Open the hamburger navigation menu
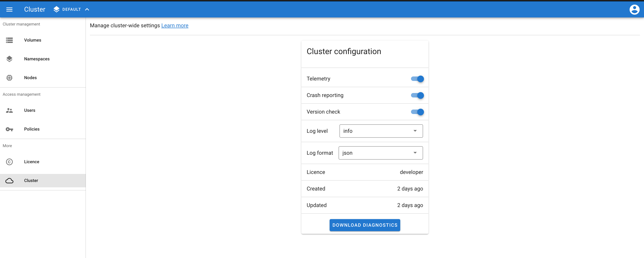This screenshot has width=644, height=258. (x=9, y=9)
